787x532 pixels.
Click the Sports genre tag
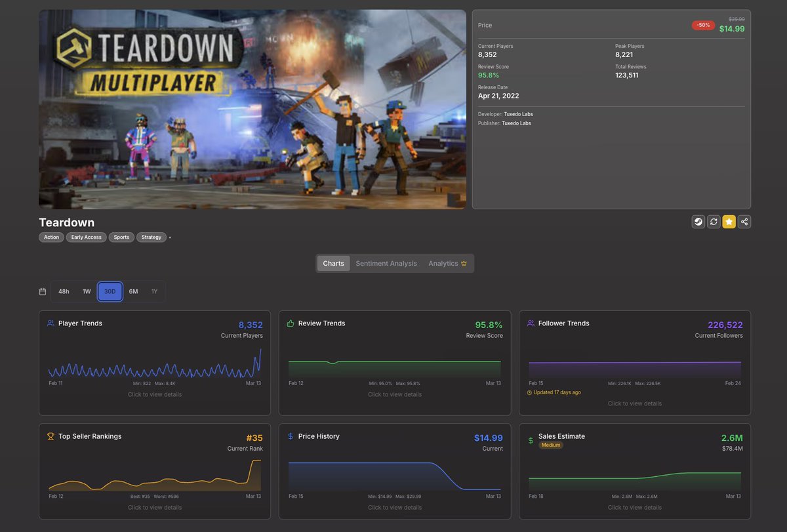tap(121, 237)
